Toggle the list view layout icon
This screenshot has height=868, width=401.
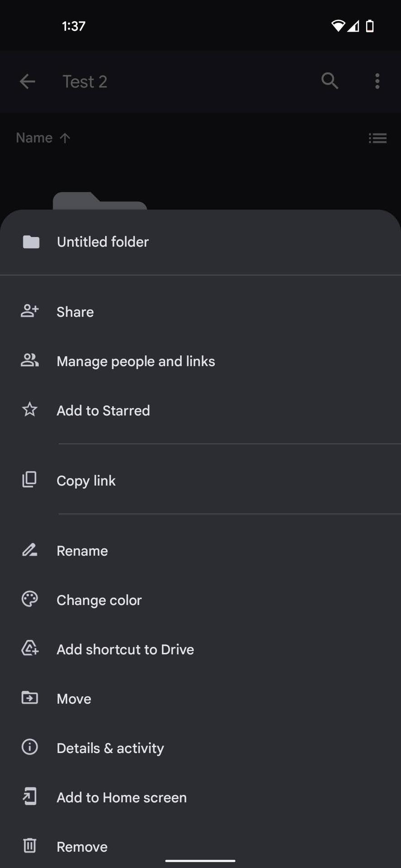[x=377, y=138]
